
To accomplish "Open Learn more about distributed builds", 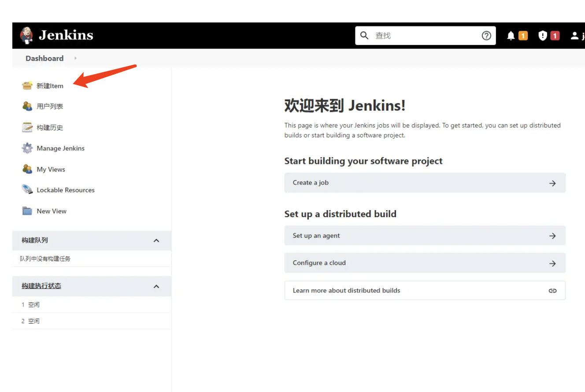I will tap(425, 290).
